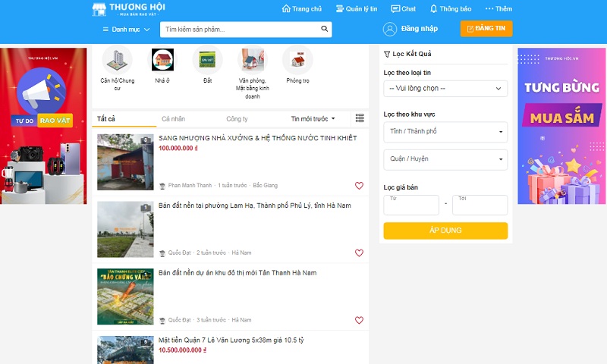This screenshot has height=364, width=607.
Task: Click the Tới maximum price field
Action: 480,205
